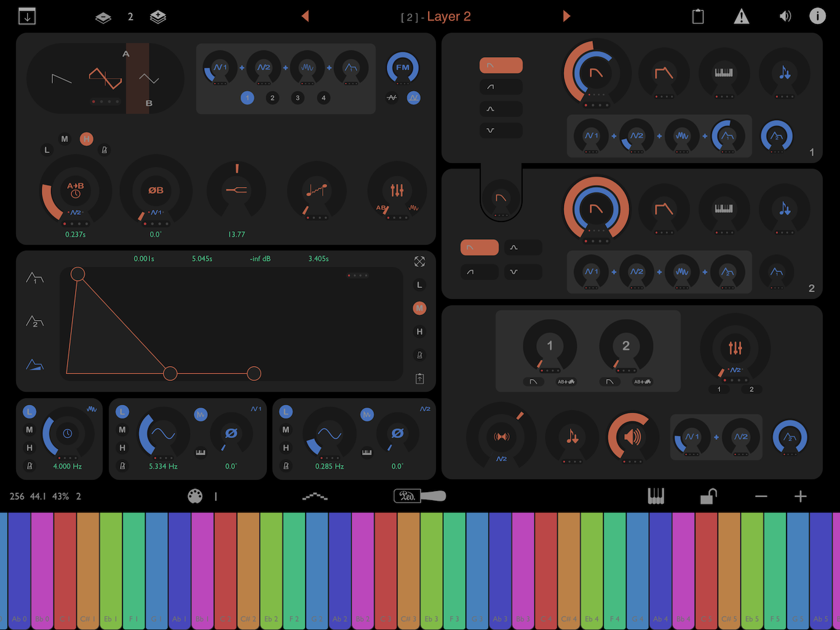Add a new layer with the stack-plus icon
The height and width of the screenshot is (630, 840).
point(158,17)
